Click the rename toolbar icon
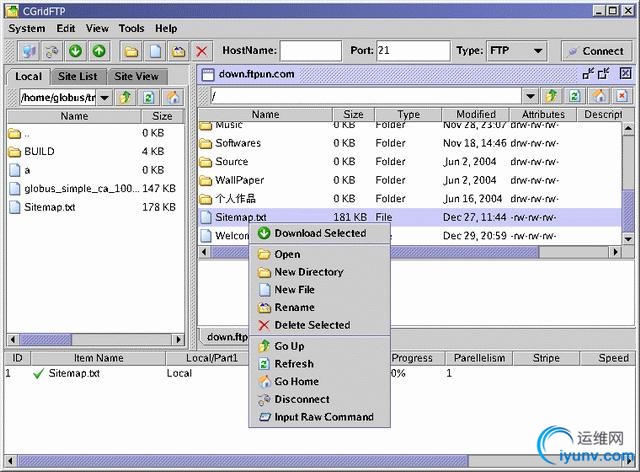Screen dimensions: 640x472 [178, 51]
